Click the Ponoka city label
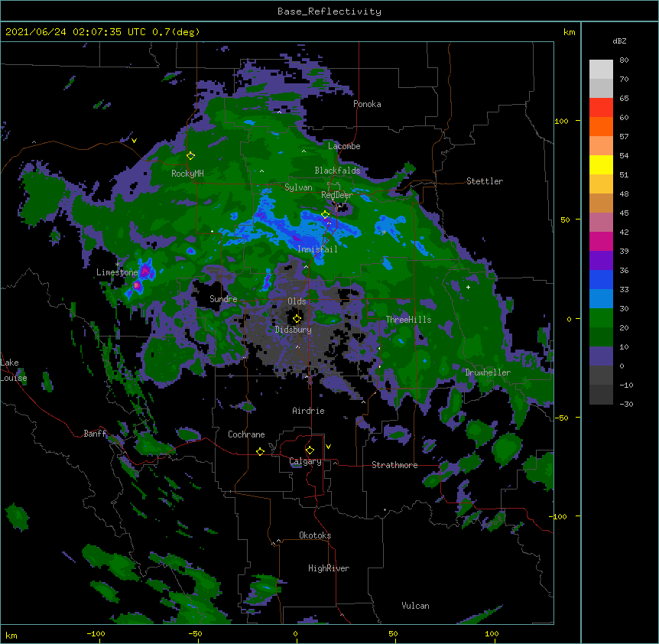 click(367, 104)
